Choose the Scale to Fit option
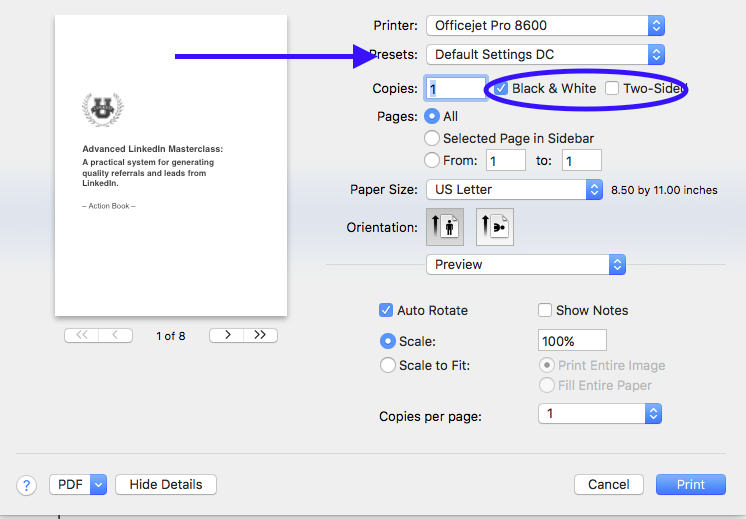746x519 pixels. [388, 365]
